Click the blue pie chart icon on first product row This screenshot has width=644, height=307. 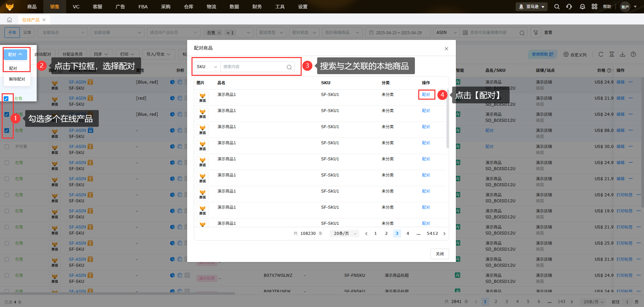[172, 82]
